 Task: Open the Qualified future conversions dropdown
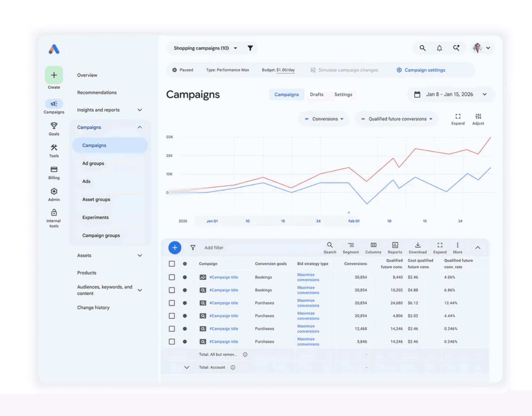click(x=397, y=119)
